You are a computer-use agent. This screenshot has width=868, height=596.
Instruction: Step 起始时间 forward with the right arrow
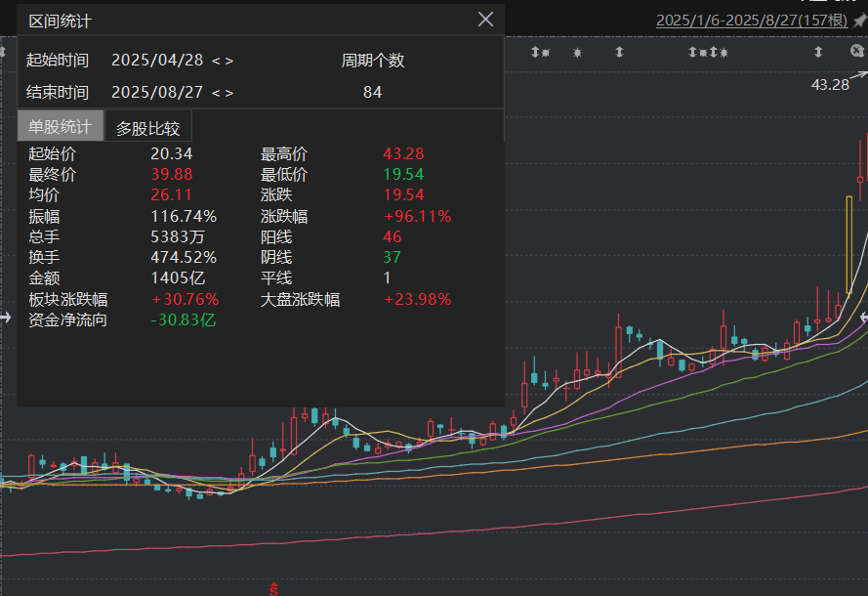(x=228, y=61)
